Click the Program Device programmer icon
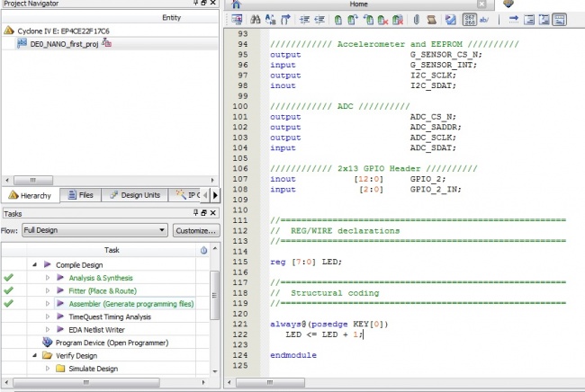585x392 pixels. click(48, 342)
